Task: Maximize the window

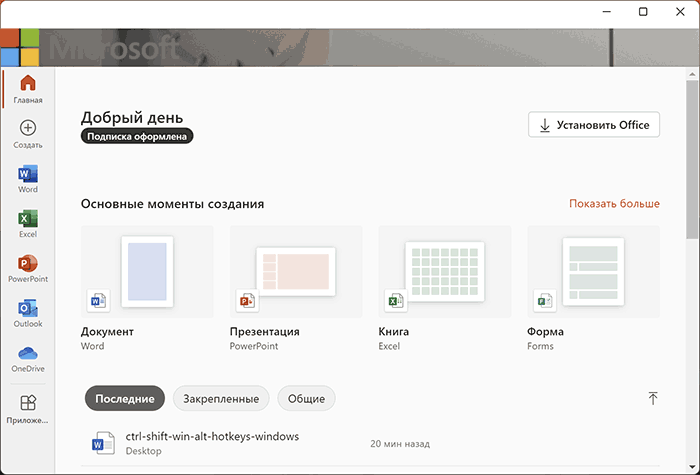Action: (643, 12)
